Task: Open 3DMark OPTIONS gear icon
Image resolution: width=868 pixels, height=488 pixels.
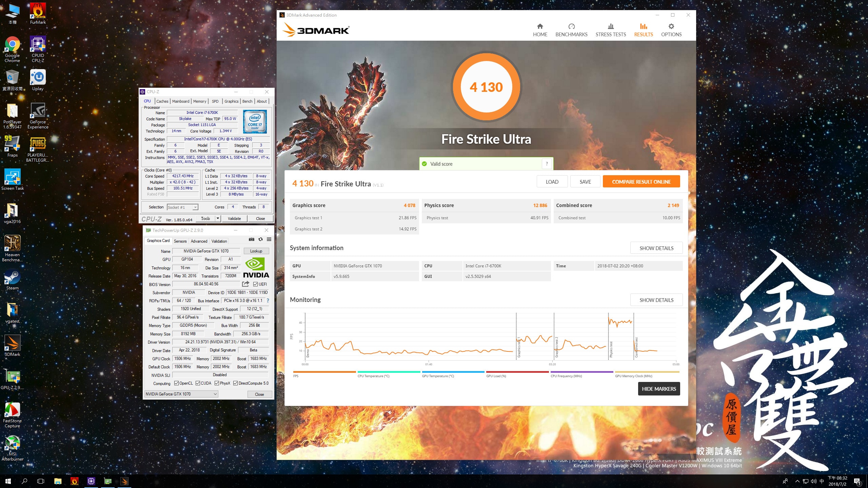Action: click(x=671, y=26)
